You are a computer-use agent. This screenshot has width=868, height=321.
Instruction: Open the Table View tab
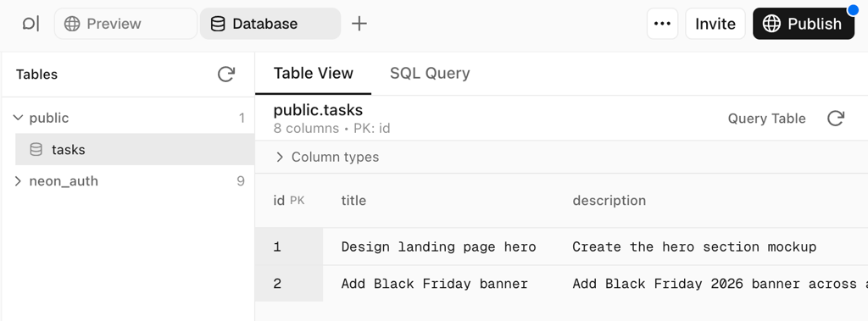coord(314,73)
